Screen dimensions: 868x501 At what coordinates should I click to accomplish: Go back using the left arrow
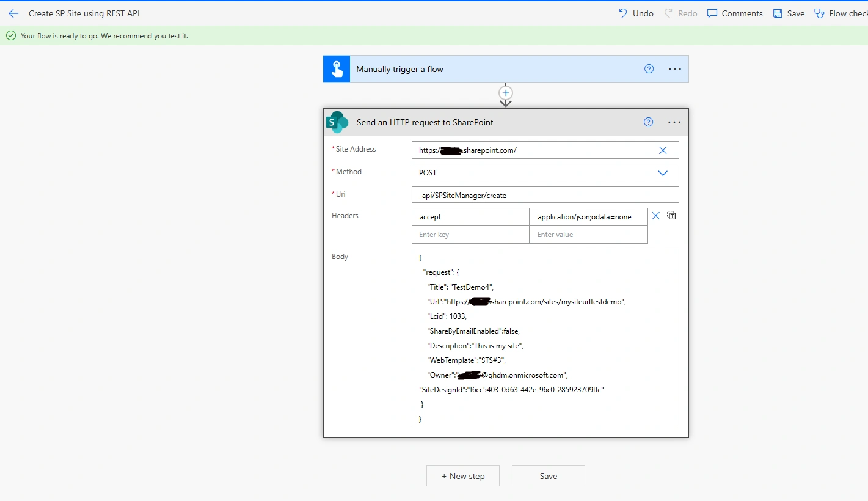13,13
